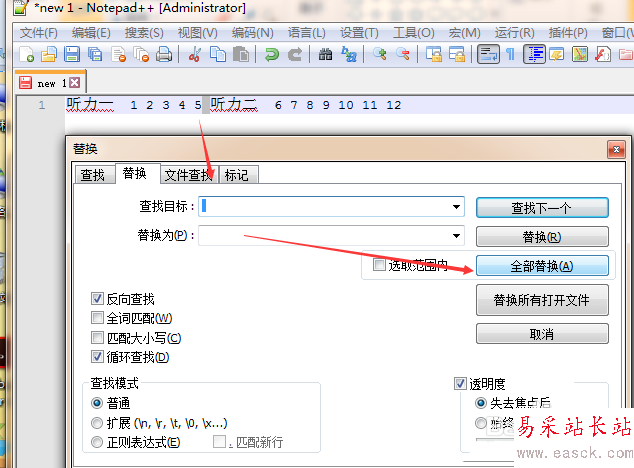The height and width of the screenshot is (468, 634).
Task: Expand the 查找目标 dropdown arrow
Action: [x=456, y=207]
